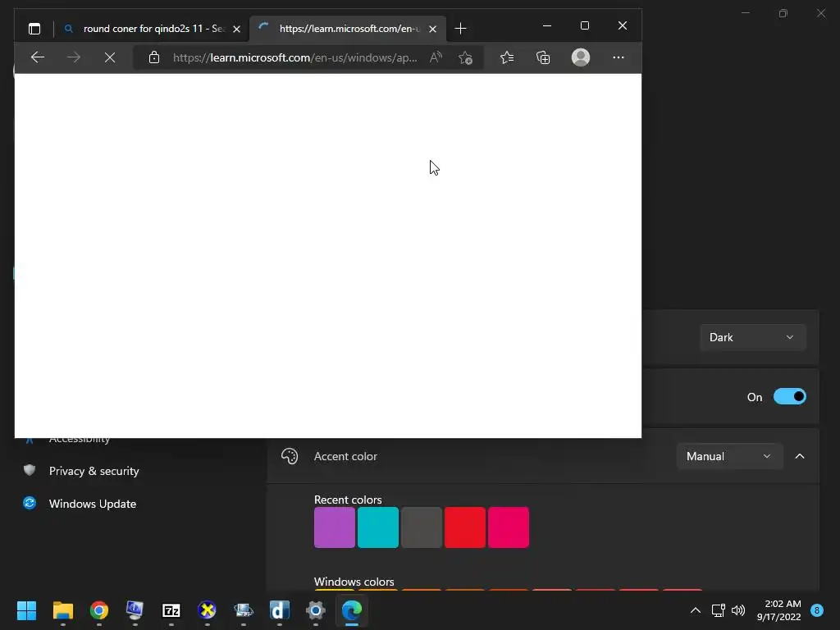The width and height of the screenshot is (840, 630).
Task: View site information lock icon
Action: point(154,57)
